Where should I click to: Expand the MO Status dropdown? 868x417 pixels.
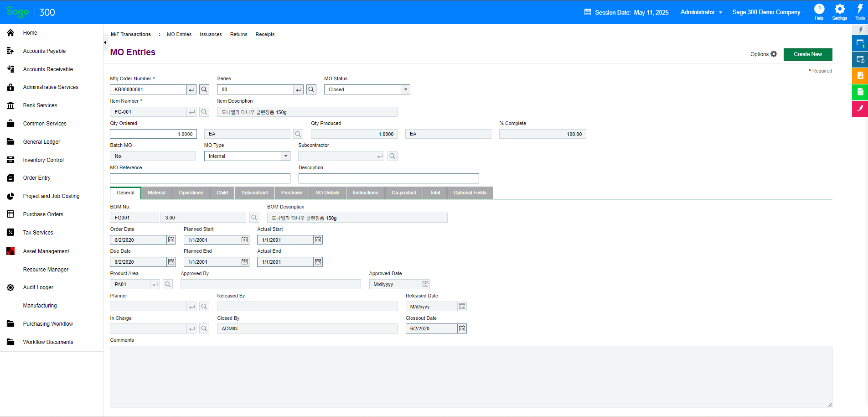tap(405, 89)
